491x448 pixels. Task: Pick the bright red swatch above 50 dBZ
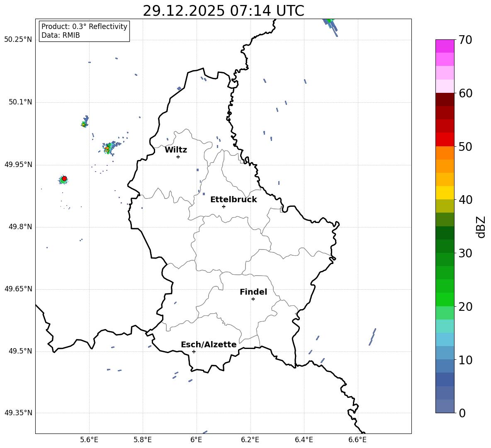pos(445,139)
